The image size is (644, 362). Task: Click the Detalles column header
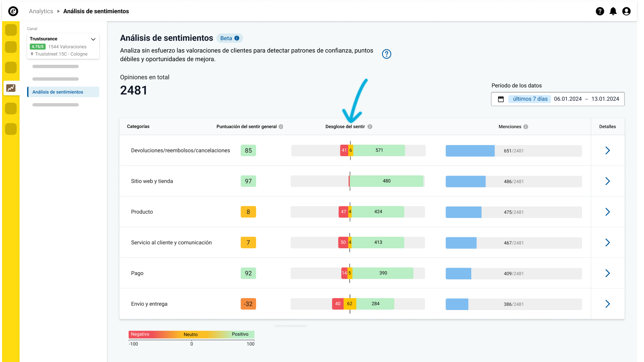(x=608, y=127)
